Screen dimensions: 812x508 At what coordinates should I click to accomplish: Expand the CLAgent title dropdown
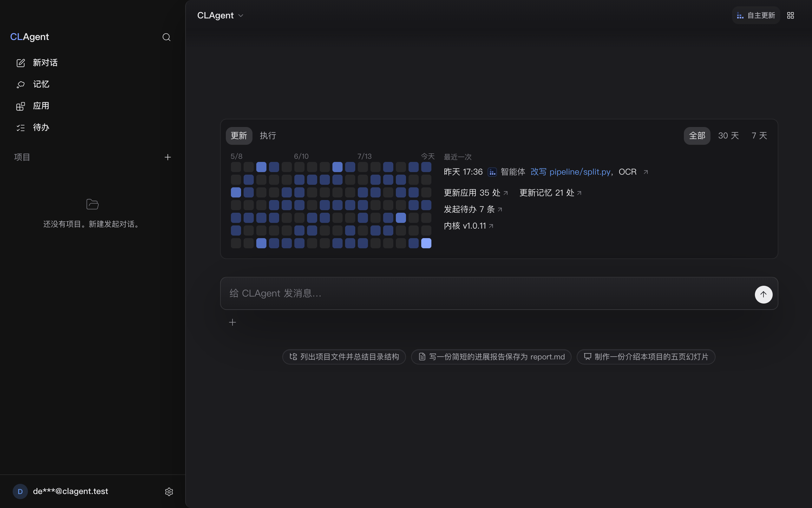[220, 16]
